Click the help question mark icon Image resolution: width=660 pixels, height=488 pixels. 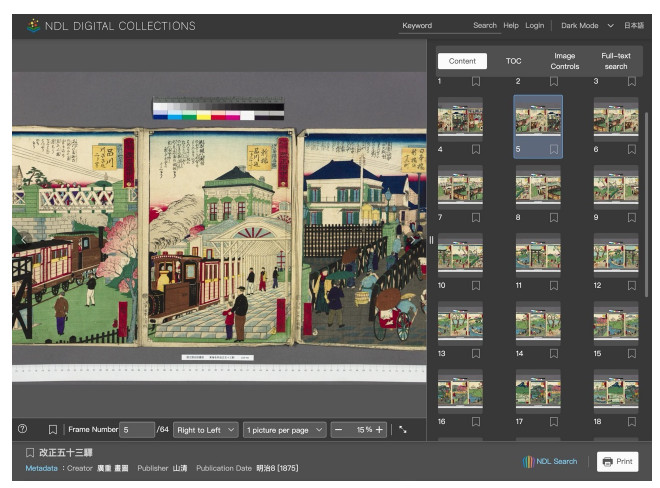(22, 429)
